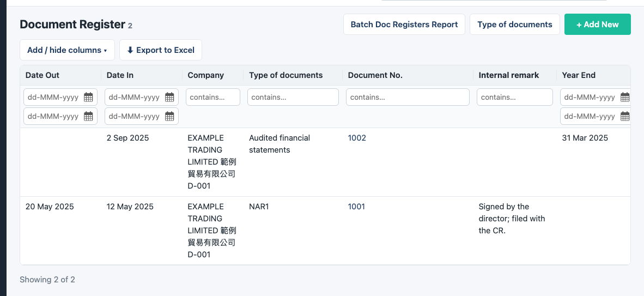Open calendar for second Year End filter
The width and height of the screenshot is (644, 296).
(x=625, y=116)
